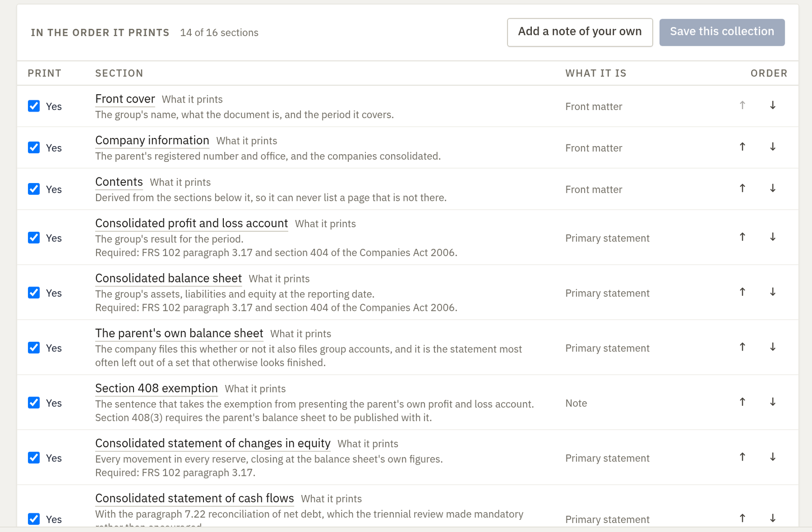Toggle print for Consolidated balance sheet
Viewport: 812px width, 532px height.
[34, 293]
